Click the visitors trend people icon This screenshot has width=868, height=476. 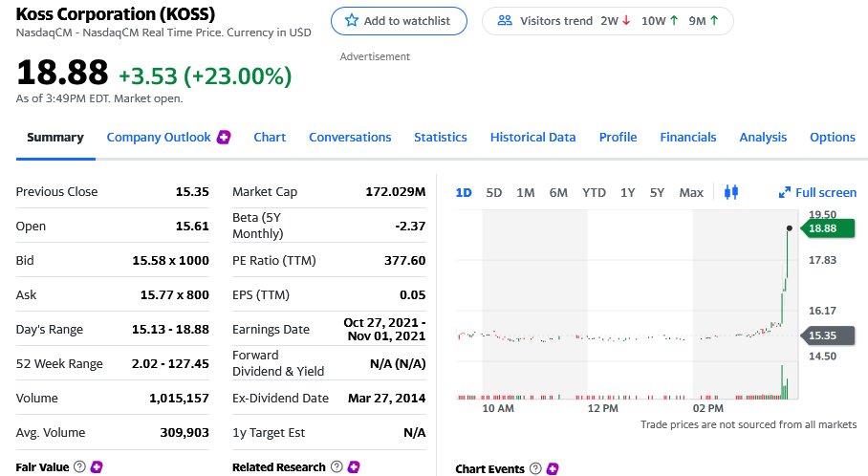click(x=505, y=20)
